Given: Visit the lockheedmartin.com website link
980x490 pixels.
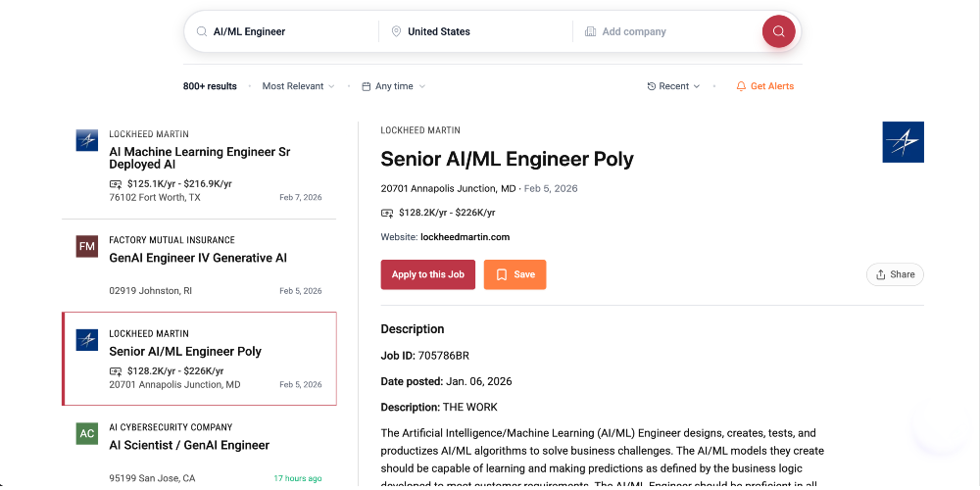Looking at the screenshot, I should click(465, 237).
